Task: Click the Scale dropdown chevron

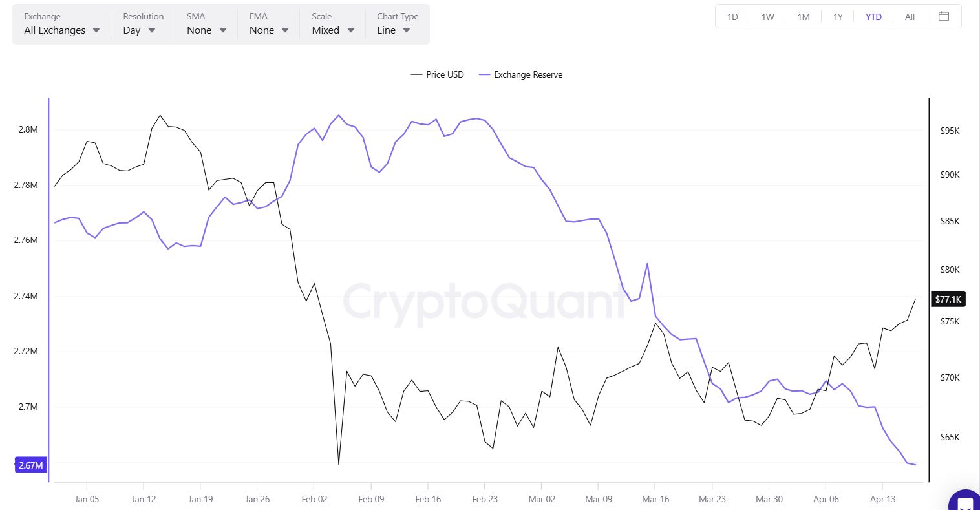Action: click(351, 30)
